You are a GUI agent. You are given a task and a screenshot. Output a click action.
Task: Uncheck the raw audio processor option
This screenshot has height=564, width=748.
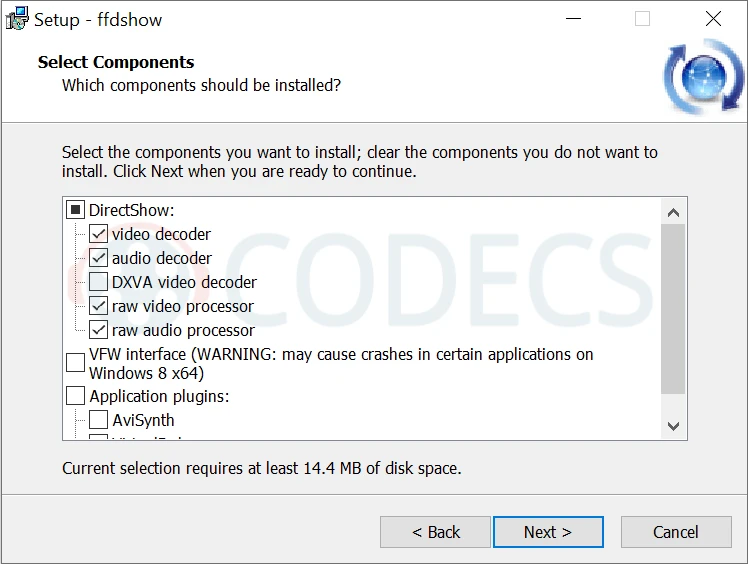click(99, 330)
